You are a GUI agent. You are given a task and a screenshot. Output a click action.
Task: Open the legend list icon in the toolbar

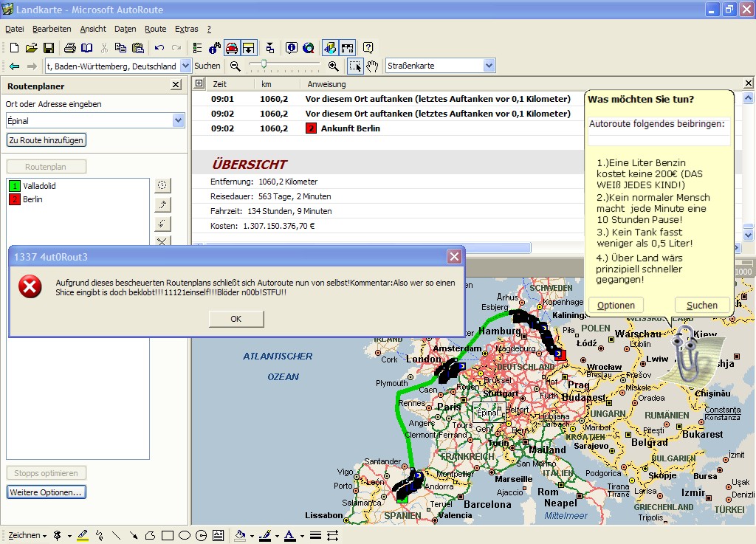coord(197,48)
